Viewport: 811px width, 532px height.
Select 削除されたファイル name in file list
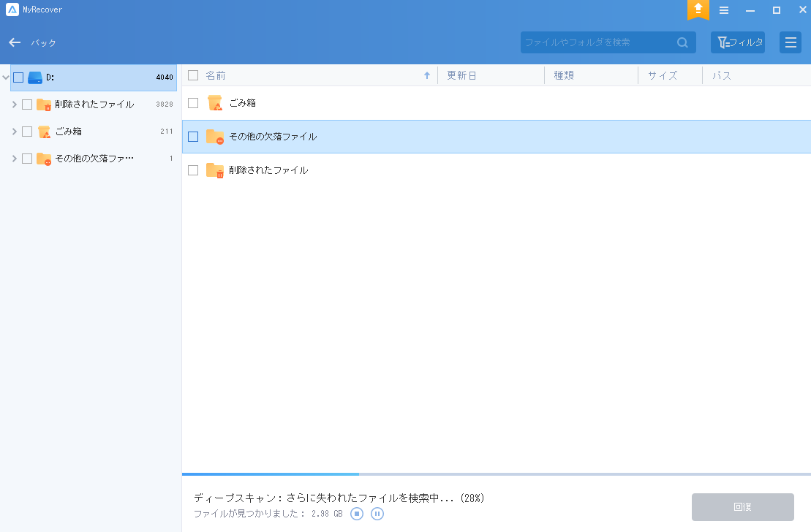(268, 170)
